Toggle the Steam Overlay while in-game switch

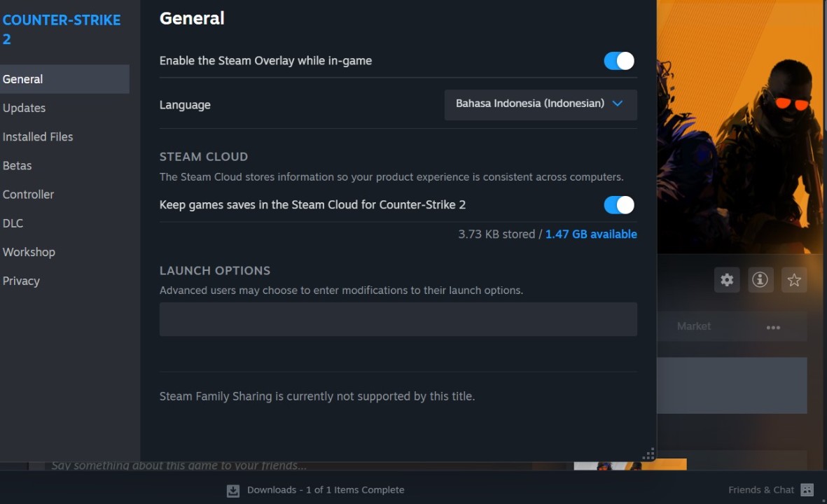619,61
